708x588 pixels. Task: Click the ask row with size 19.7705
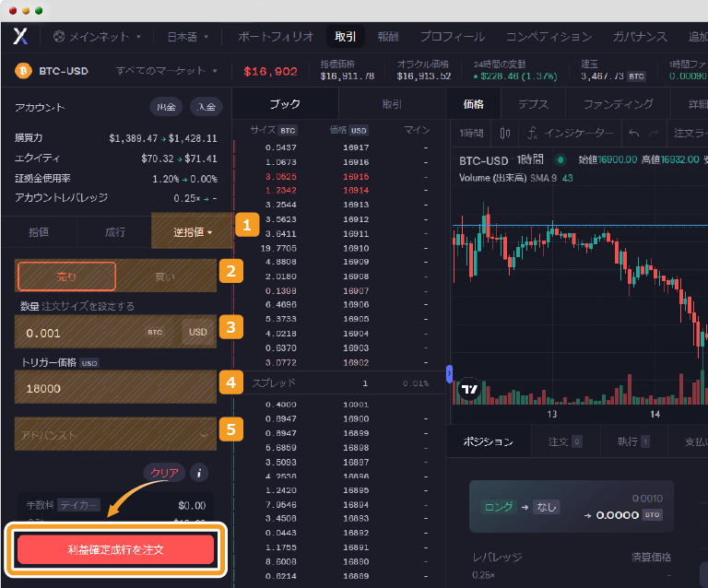(x=339, y=248)
